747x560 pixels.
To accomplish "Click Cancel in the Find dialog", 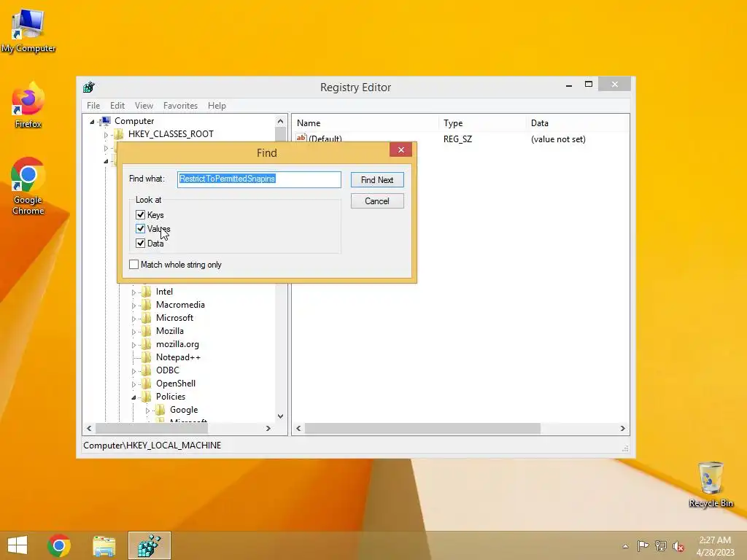I will [377, 201].
